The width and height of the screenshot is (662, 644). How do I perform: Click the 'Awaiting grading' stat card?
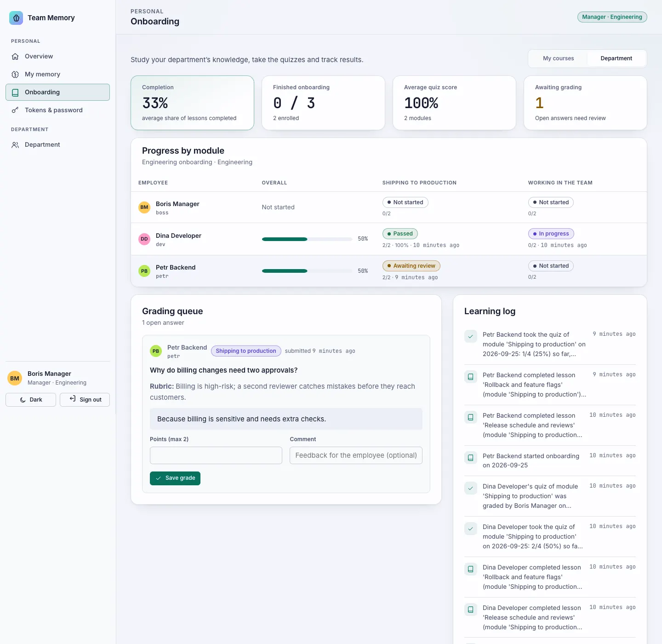(585, 103)
